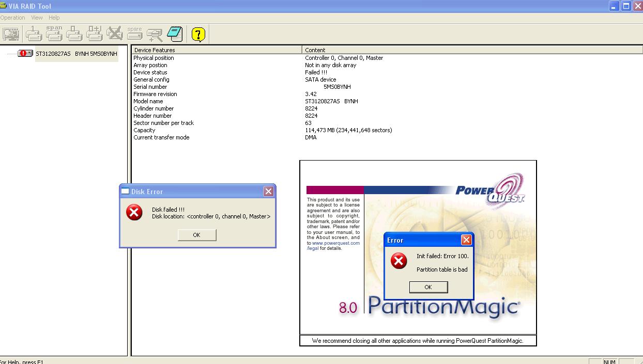643x364 pixels.
Task: Click OK in the Disk Error dialog
Action: 196,235
